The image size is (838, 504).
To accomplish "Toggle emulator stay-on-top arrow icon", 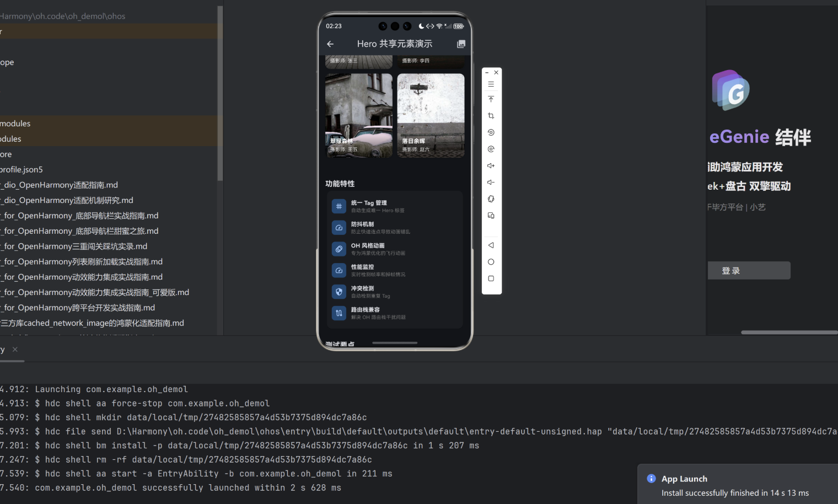I will pos(491,99).
